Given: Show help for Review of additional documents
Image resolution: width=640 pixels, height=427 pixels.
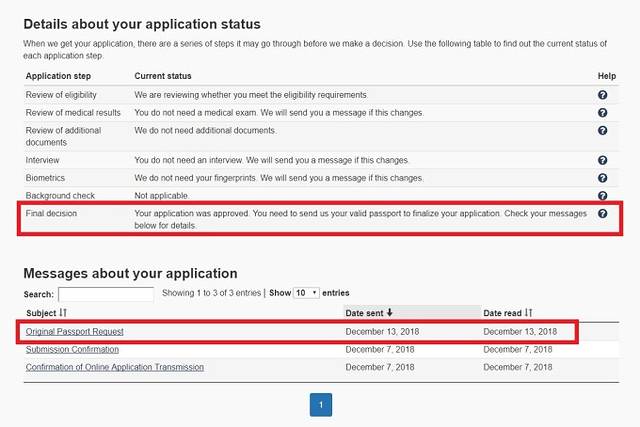Looking at the screenshot, I should (603, 130).
